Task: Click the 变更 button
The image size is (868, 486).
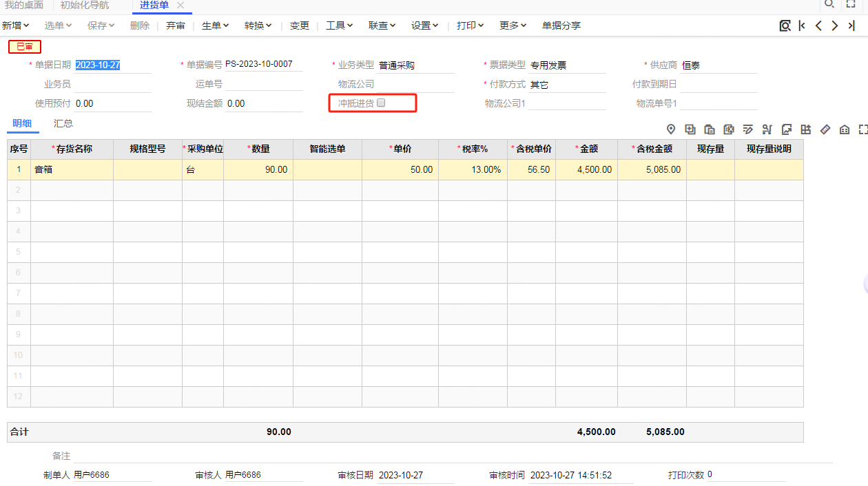Action: pyautogui.click(x=300, y=25)
